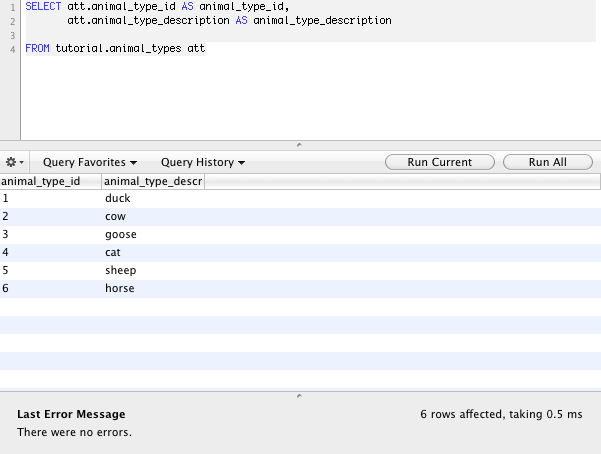Click the Run Current button
The height and width of the screenshot is (454, 601).
pyautogui.click(x=440, y=162)
